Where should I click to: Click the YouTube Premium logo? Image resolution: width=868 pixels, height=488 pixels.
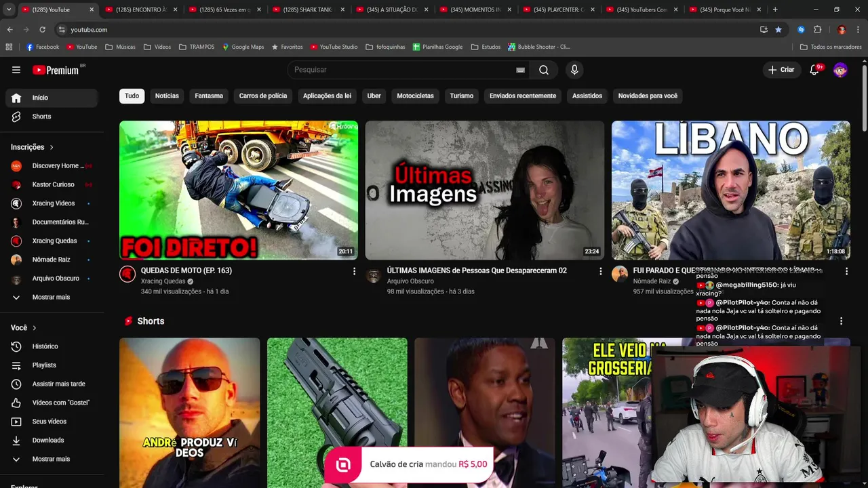56,70
